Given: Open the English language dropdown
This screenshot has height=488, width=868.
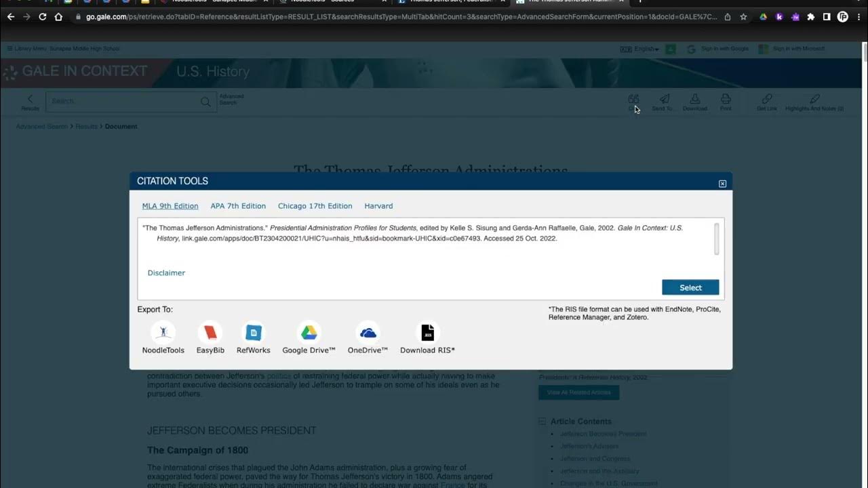Looking at the screenshot, I should click(x=639, y=49).
